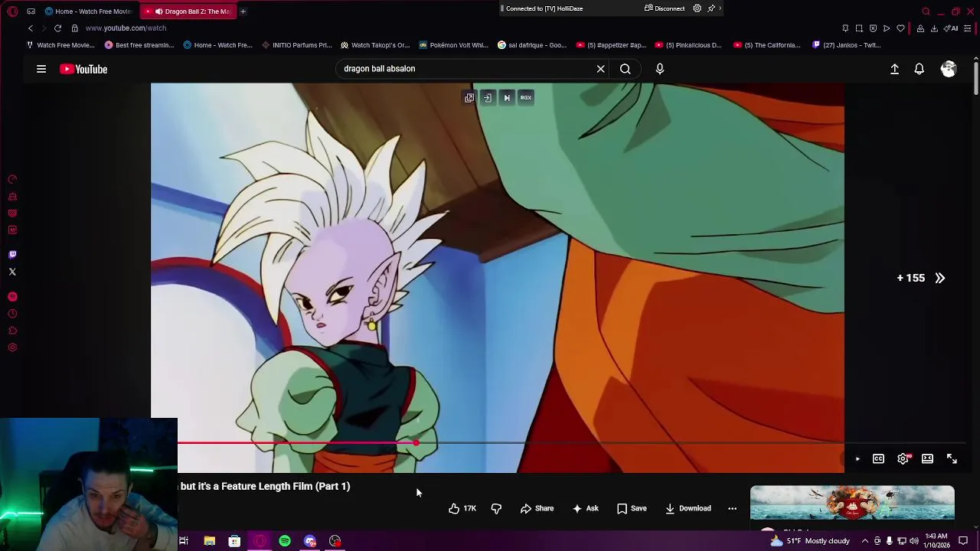Image resolution: width=980 pixels, height=551 pixels.
Task: Open GX Control in sidebar top
Action: (12, 180)
